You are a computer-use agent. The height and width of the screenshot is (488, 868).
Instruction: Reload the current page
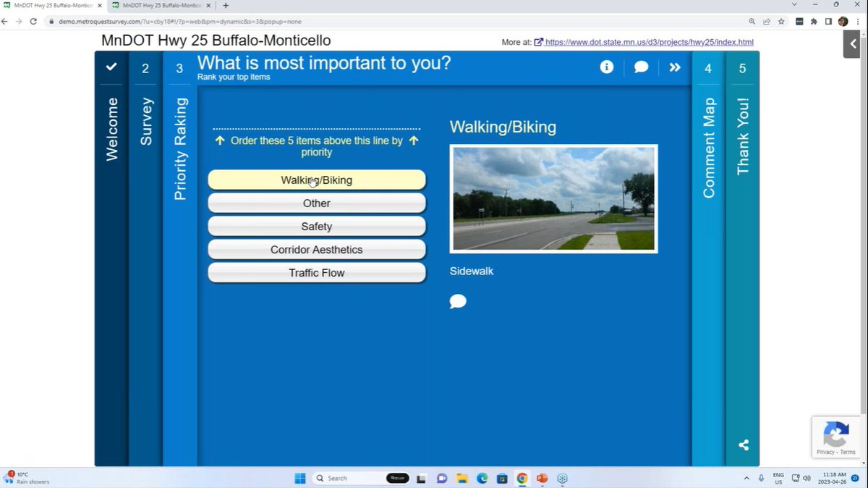(x=33, y=22)
